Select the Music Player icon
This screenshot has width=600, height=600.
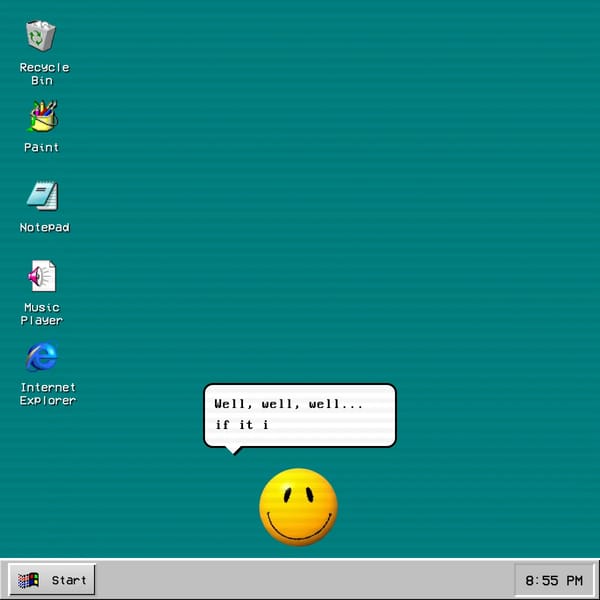[x=42, y=276]
